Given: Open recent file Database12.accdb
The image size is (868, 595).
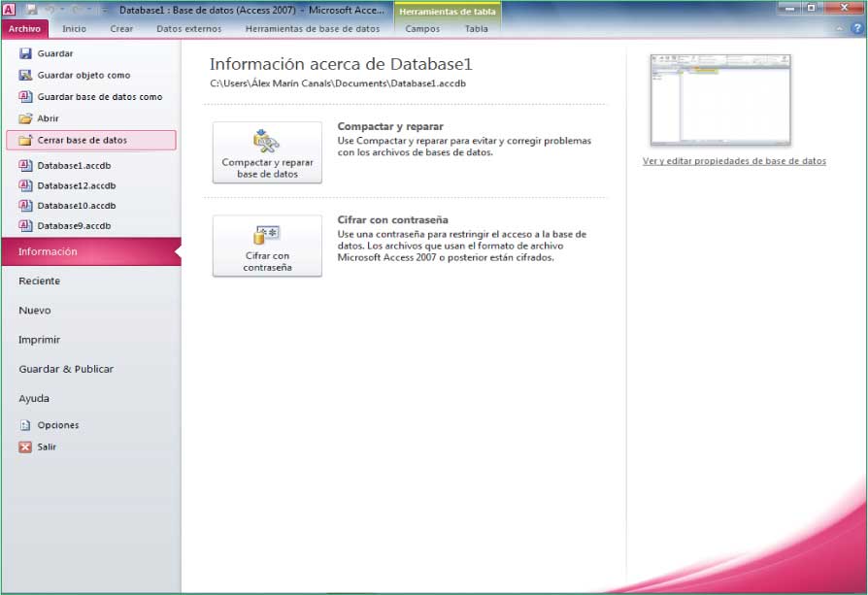Looking at the screenshot, I should (x=68, y=185).
